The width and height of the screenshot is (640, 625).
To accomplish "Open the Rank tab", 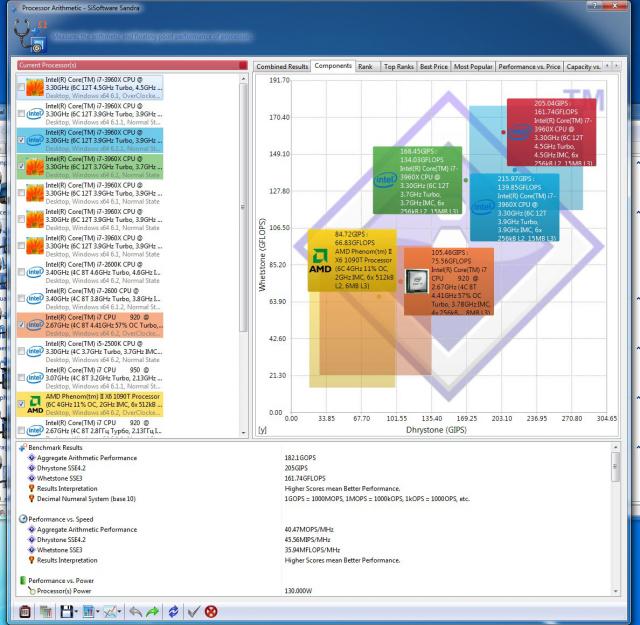I will (365, 67).
